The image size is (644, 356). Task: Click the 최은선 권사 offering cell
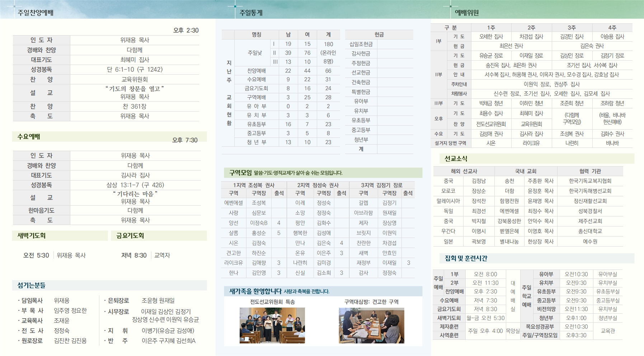tap(511, 46)
